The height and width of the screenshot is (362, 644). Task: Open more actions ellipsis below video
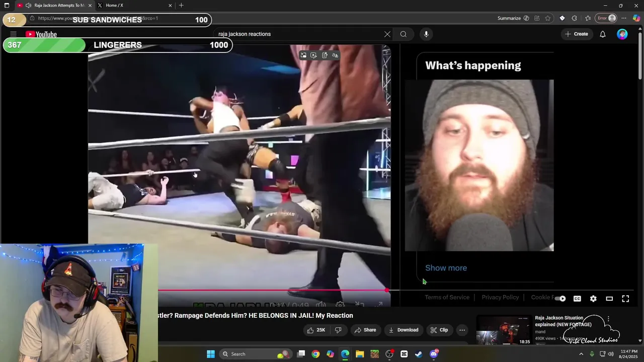tap(462, 330)
